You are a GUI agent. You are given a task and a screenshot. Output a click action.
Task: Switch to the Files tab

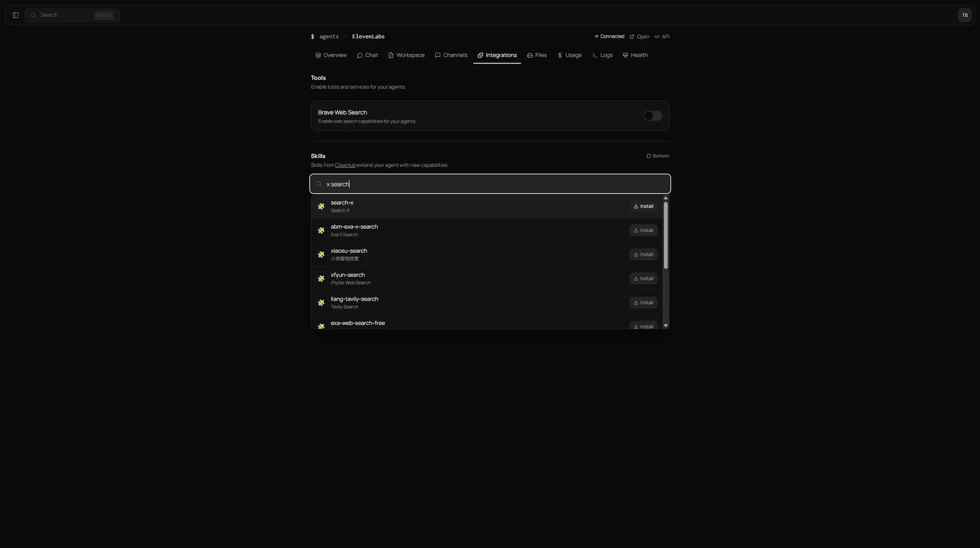pyautogui.click(x=537, y=55)
